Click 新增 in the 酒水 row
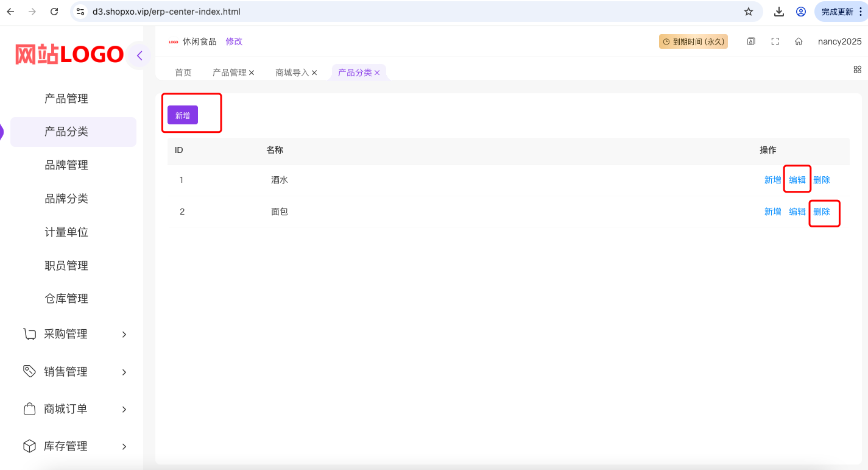The height and width of the screenshot is (470, 868). click(x=773, y=180)
